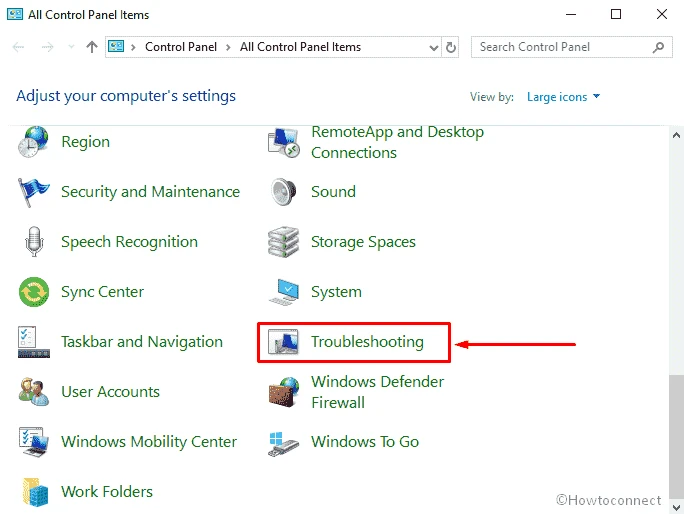The width and height of the screenshot is (684, 514).
Task: Open the Region globe icon
Action: pos(33,141)
